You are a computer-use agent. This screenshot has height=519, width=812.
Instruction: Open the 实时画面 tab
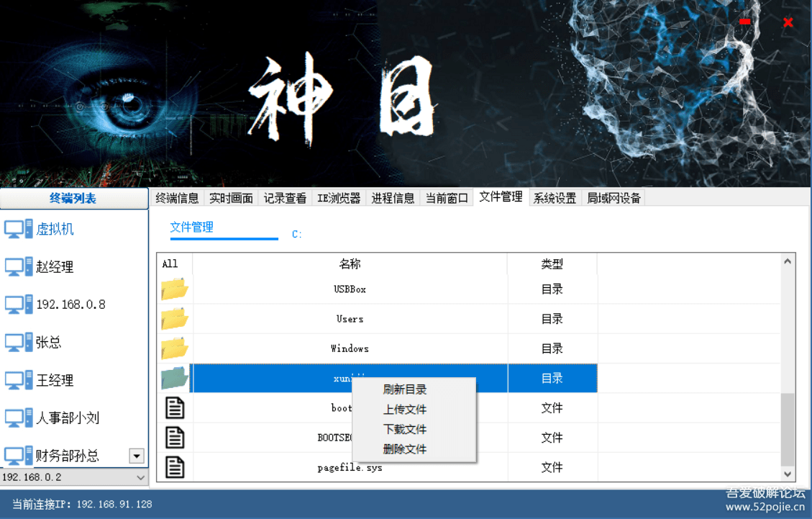[230, 197]
